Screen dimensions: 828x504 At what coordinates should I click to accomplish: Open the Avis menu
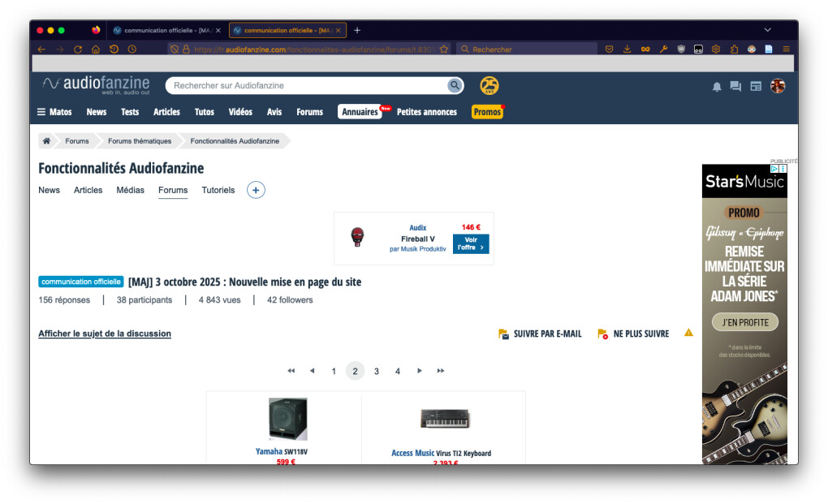tap(274, 112)
